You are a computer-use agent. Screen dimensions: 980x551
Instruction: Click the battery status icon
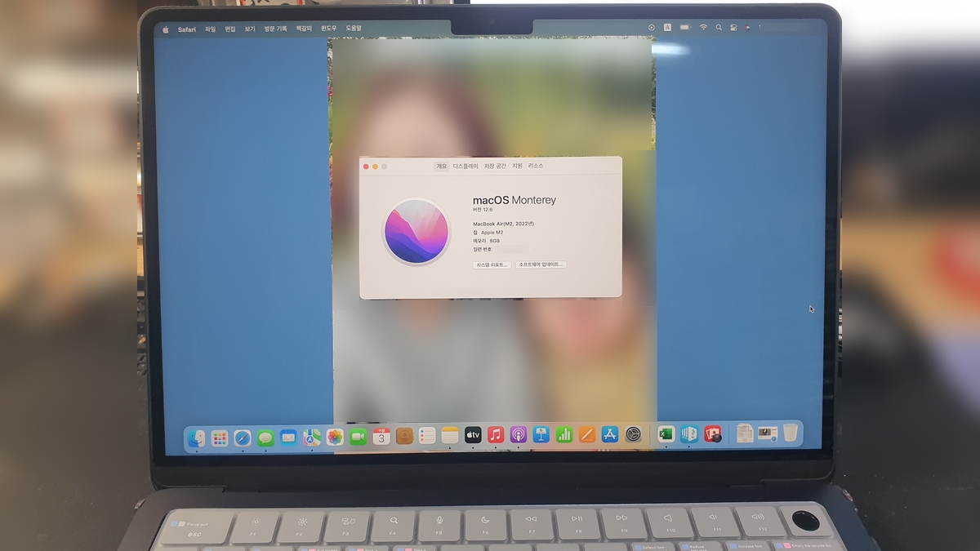[x=685, y=27]
